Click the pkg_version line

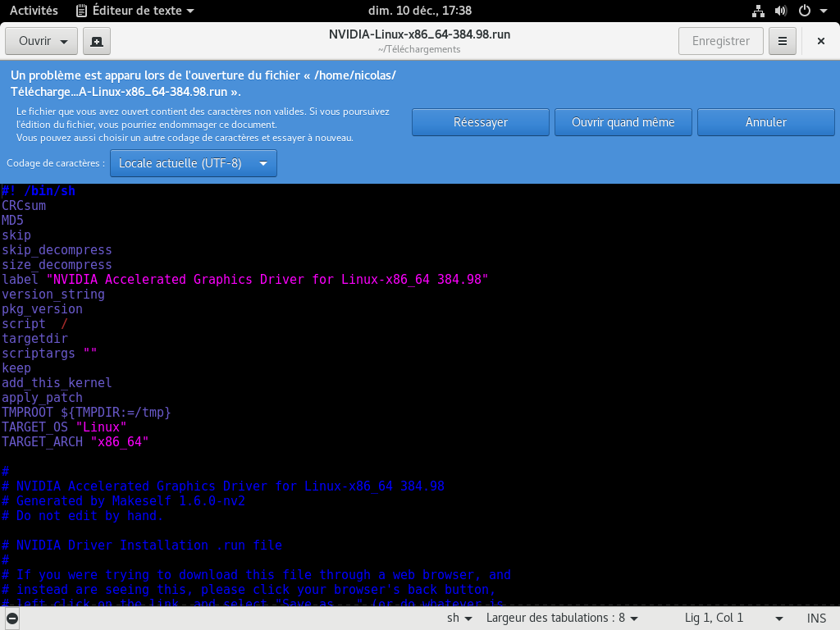[x=43, y=309]
